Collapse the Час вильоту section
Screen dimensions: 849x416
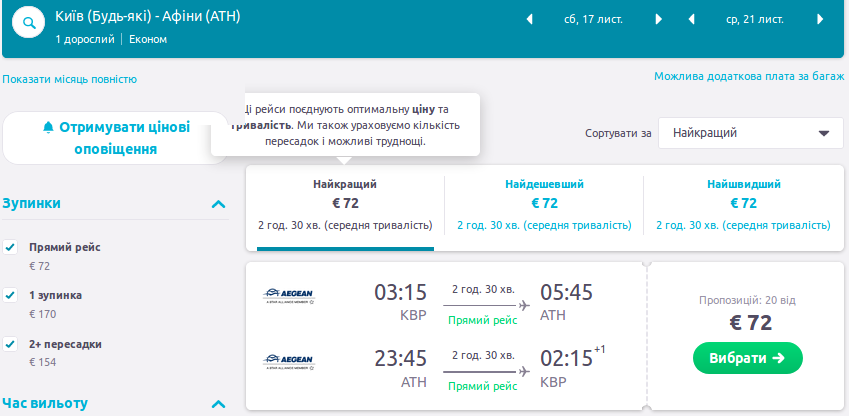pos(218,404)
